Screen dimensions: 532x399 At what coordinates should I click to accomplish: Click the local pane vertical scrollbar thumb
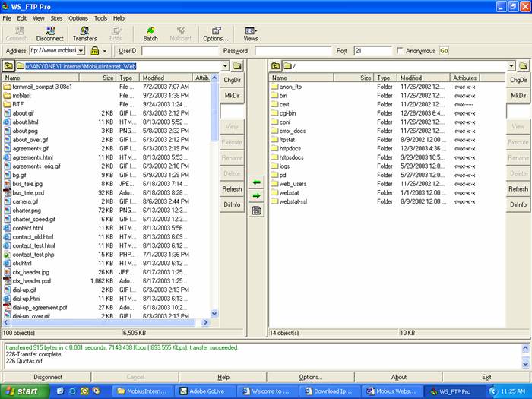[214, 111]
